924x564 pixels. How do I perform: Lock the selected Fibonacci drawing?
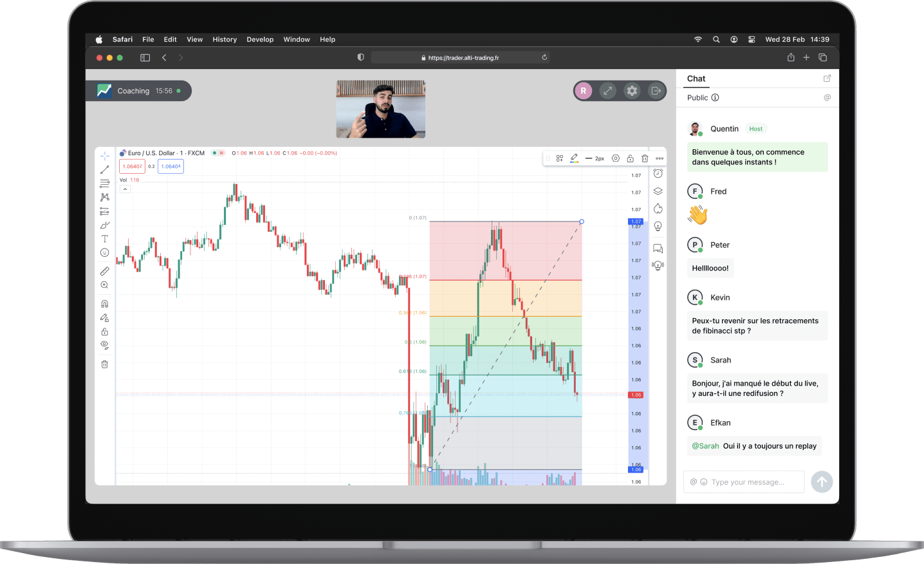click(630, 158)
